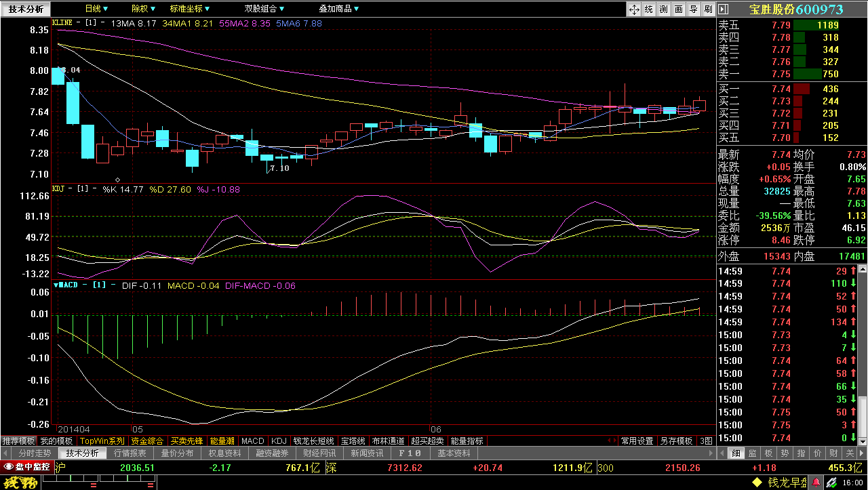Click the 统 statistics toolbar button
Image resolution: width=868 pixels, height=490 pixels.
click(x=648, y=9)
